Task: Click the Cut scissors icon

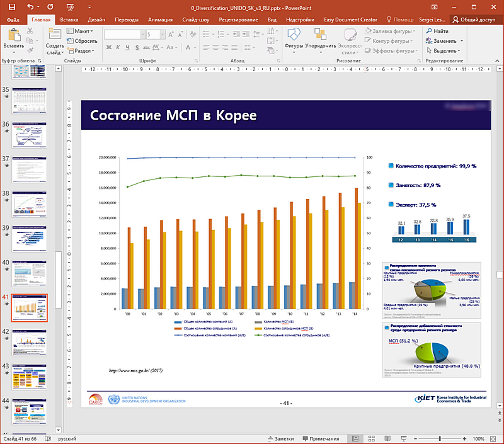Action: click(30, 31)
